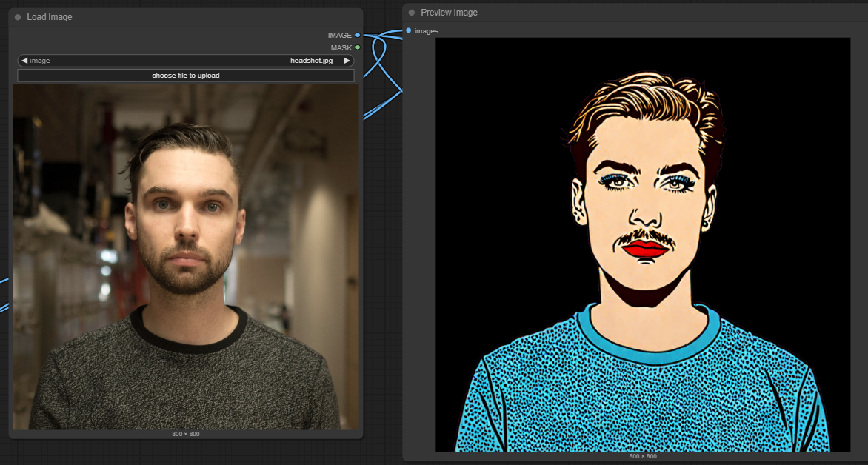Click the pop-art styled output preview
Image resolution: width=868 pixels, height=465 pixels.
(x=643, y=244)
